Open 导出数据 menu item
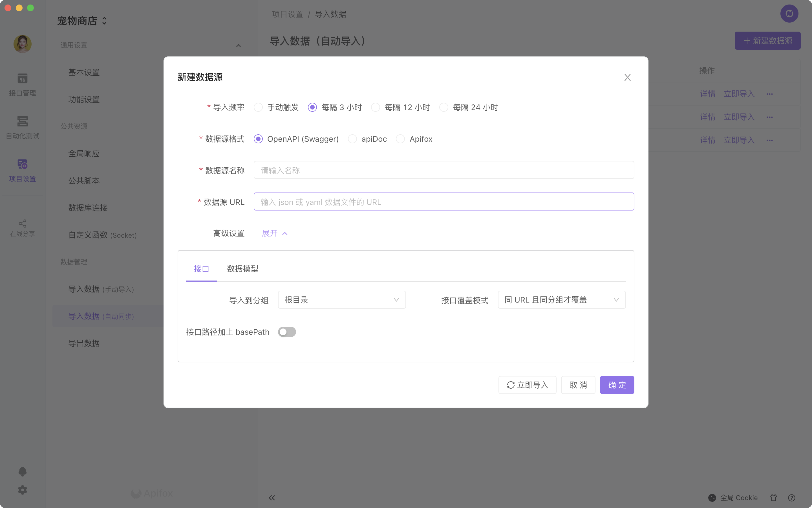Viewport: 812px width, 508px height. click(84, 343)
